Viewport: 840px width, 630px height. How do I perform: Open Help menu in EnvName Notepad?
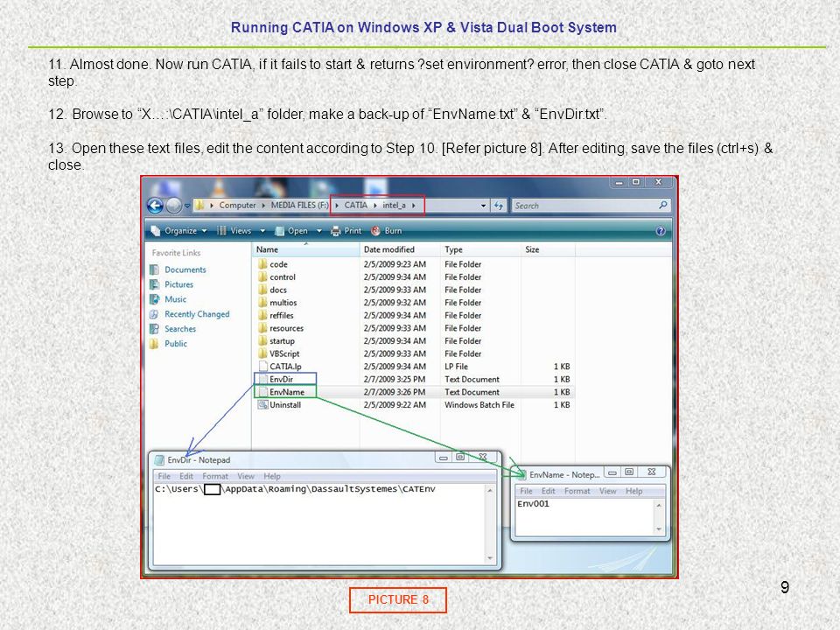coord(634,491)
